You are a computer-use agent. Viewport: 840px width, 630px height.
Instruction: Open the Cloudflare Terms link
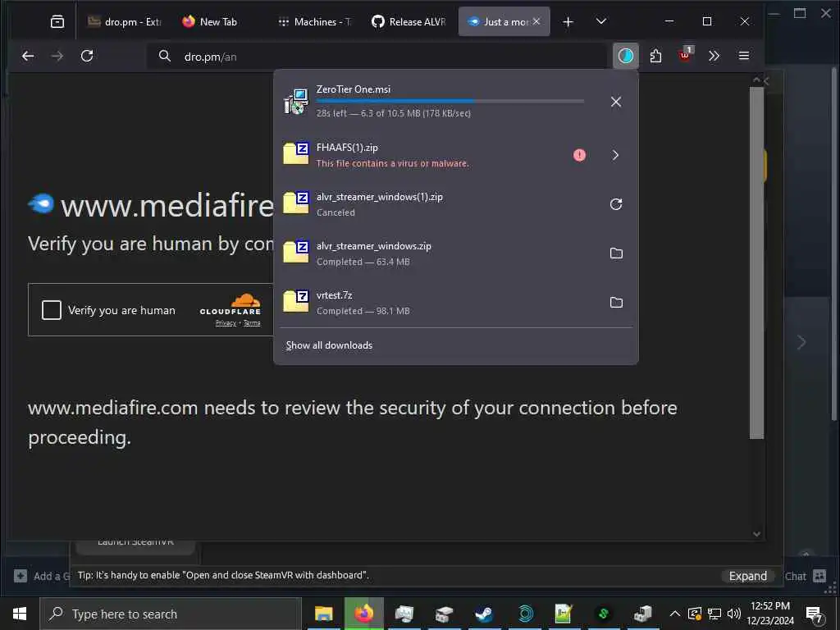click(x=252, y=323)
